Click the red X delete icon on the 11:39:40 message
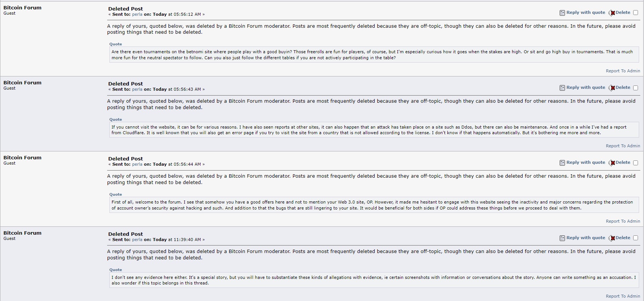Screen dimensions: 644x301 click(x=612, y=238)
